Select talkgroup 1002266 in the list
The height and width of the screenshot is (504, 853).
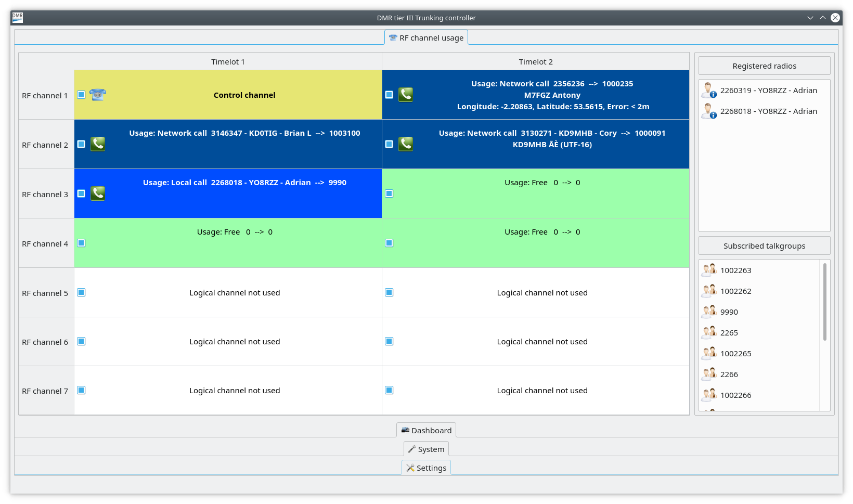click(759, 395)
